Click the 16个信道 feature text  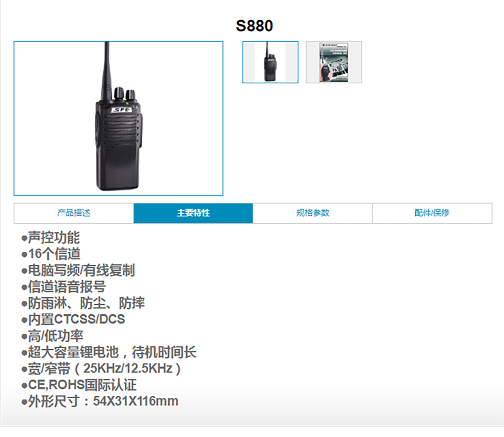(51, 254)
